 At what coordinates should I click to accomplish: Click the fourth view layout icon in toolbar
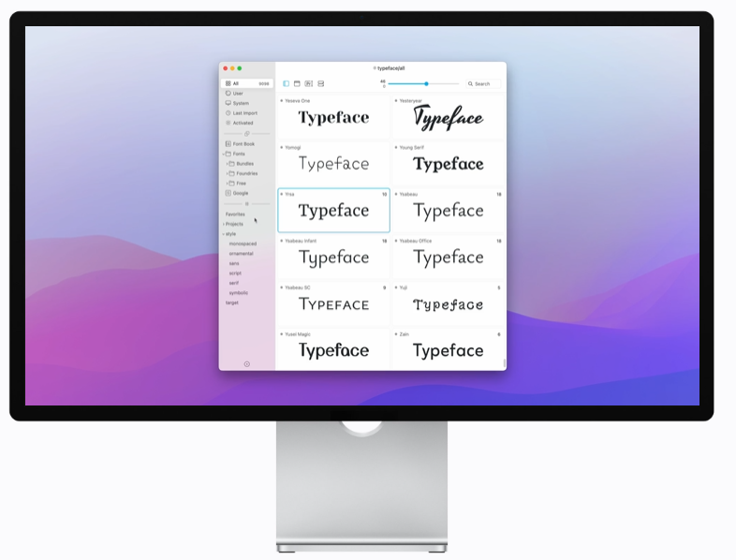click(320, 84)
